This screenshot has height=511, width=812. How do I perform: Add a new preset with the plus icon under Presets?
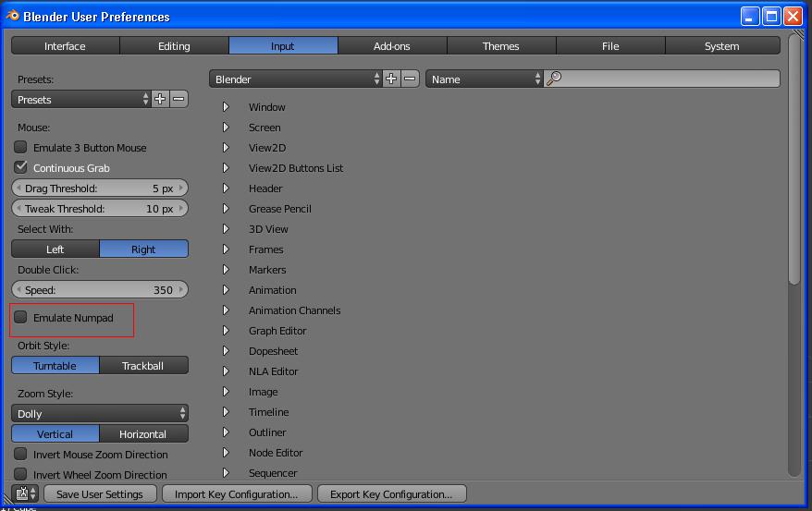pos(160,99)
